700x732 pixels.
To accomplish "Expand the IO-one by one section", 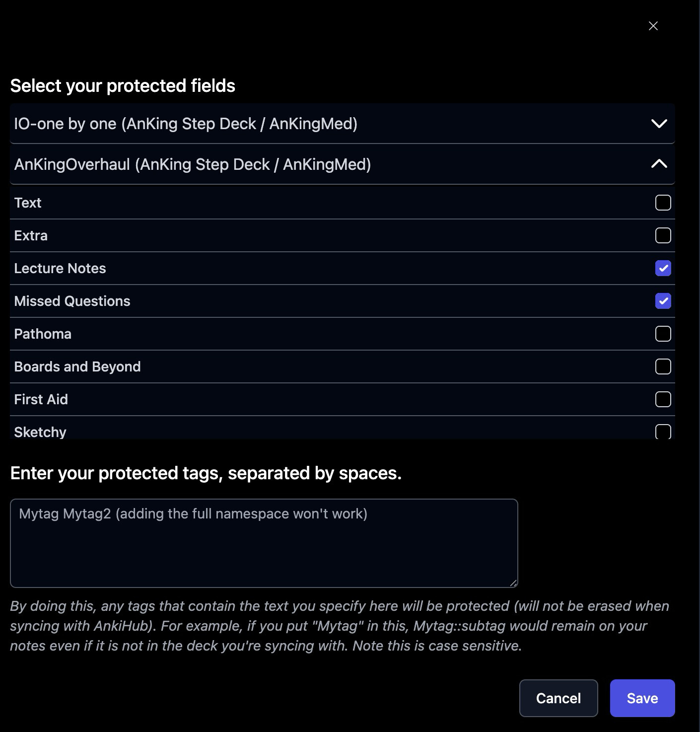I will 659,124.
